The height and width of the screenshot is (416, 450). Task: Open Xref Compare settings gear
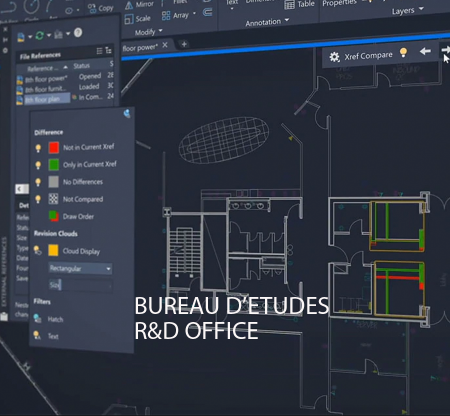(x=334, y=57)
